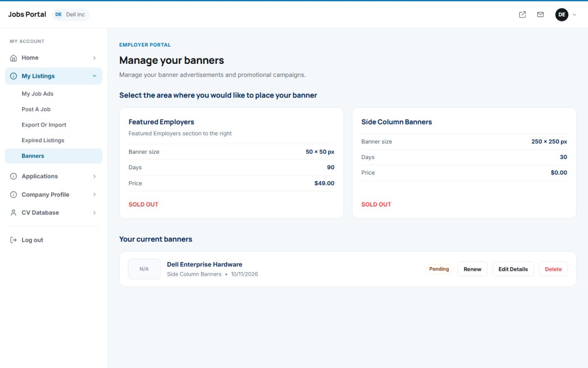This screenshot has height=368, width=588.
Task: Click SOLD OUT under Featured Employers
Action: [x=144, y=204]
